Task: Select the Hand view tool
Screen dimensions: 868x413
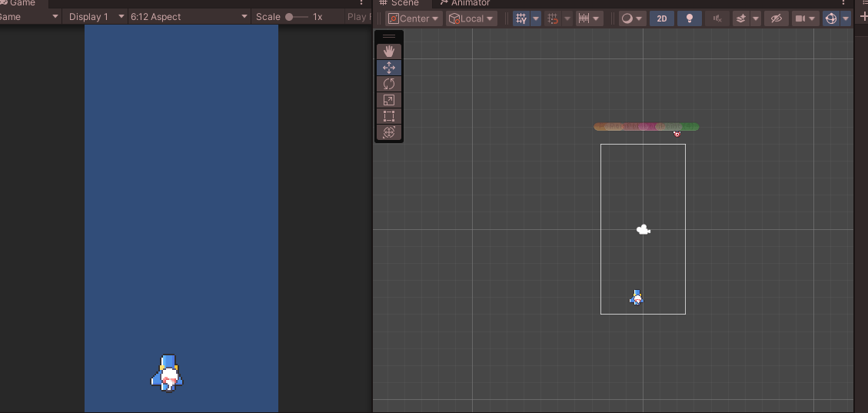Action: [388, 52]
